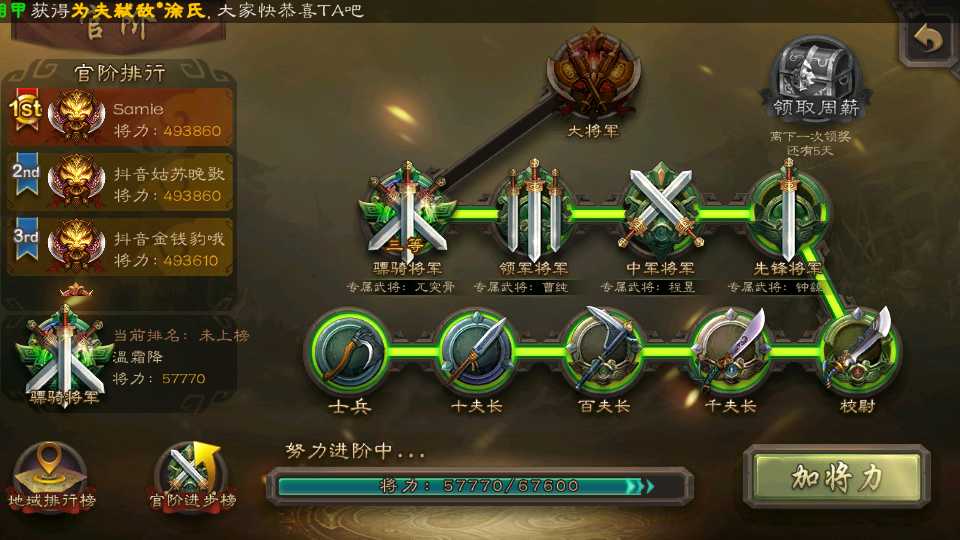Open third-place 抖音金钱豹哦 ranking entry
The height and width of the screenshot is (540, 960).
(x=120, y=247)
